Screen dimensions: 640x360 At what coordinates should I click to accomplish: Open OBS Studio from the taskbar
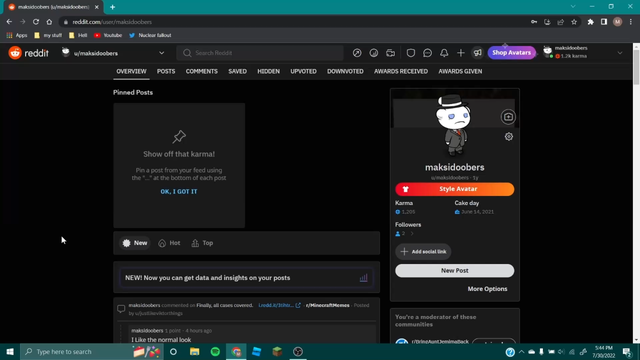point(298,351)
